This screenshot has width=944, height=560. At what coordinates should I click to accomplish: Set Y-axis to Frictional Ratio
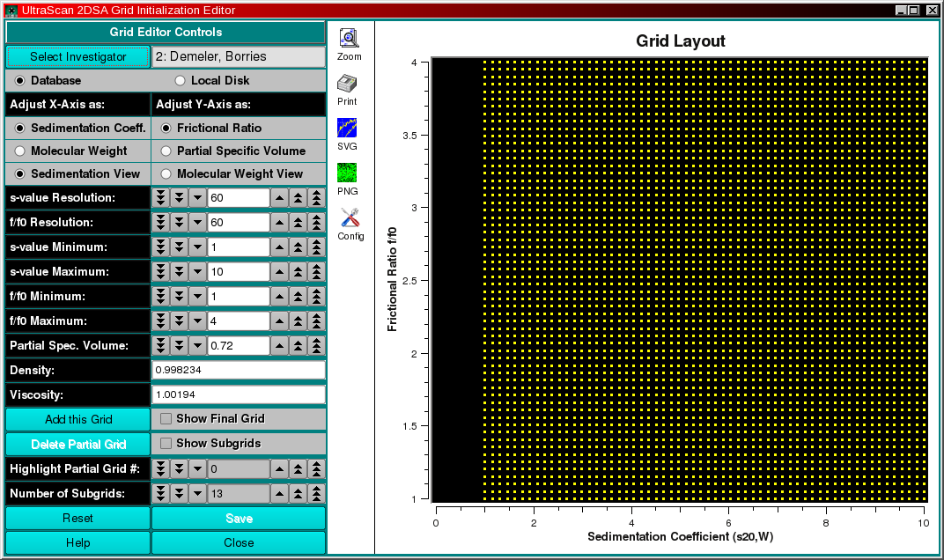[166, 129]
